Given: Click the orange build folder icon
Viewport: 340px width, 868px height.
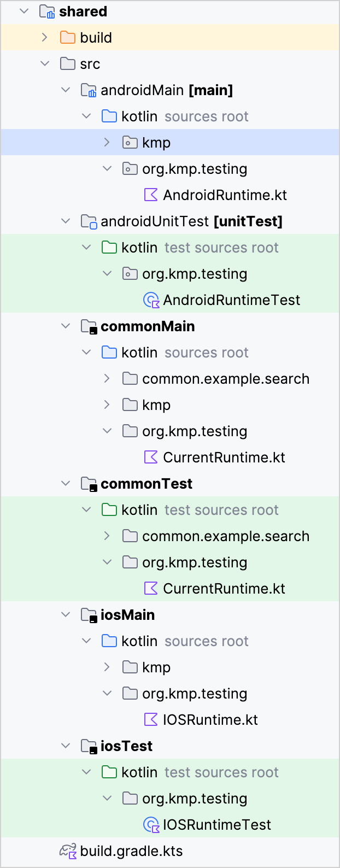Looking at the screenshot, I should [x=67, y=38].
